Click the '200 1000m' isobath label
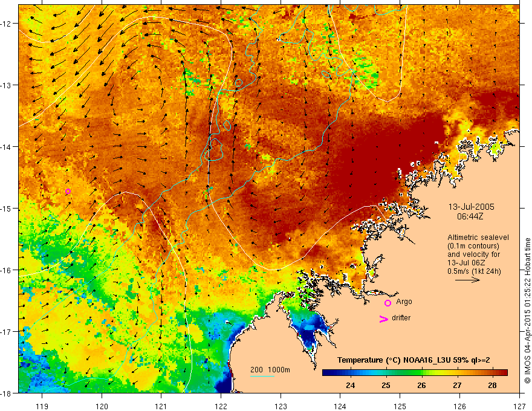 [270, 370]
